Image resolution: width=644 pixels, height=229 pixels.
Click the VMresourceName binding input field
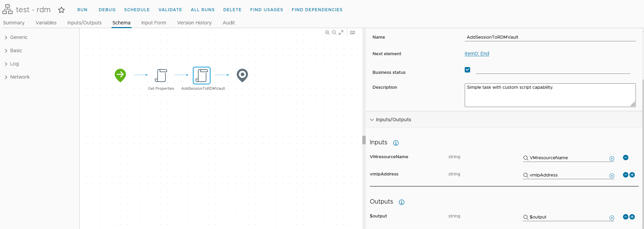(569, 158)
